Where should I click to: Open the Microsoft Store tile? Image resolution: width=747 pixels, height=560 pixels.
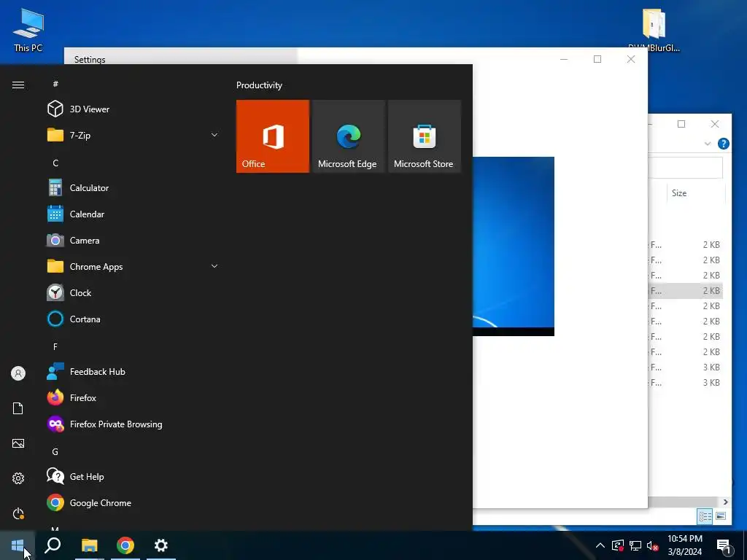click(425, 136)
